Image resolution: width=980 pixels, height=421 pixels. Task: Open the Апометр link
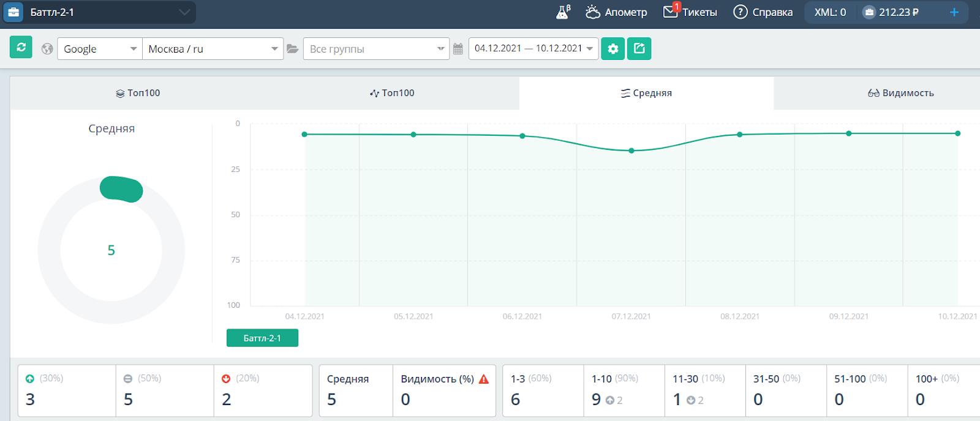616,12
